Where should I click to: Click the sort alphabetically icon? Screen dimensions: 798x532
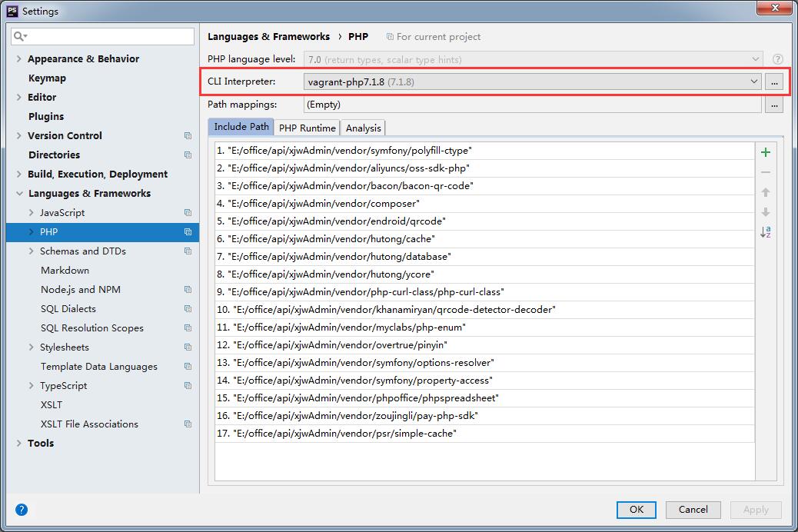tap(765, 232)
